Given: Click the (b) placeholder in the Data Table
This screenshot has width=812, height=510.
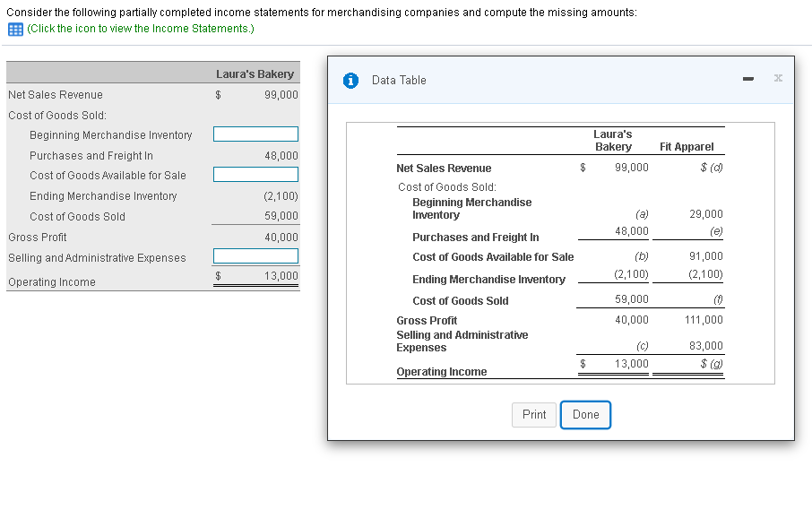Looking at the screenshot, I should point(642,256).
